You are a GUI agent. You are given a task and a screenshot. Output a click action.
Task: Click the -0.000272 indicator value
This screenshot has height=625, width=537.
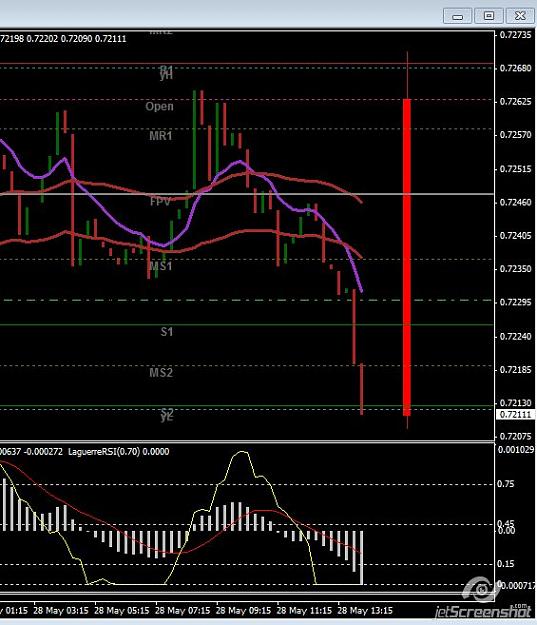[43, 452]
